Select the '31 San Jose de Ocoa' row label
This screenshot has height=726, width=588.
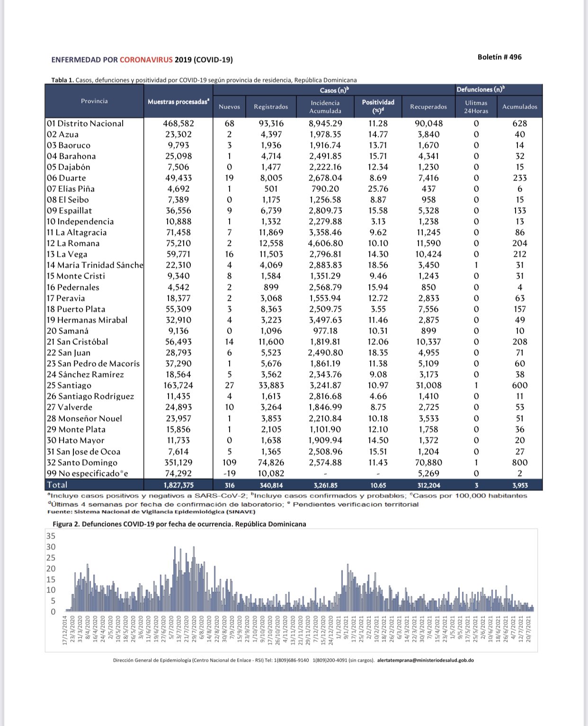coord(84,452)
